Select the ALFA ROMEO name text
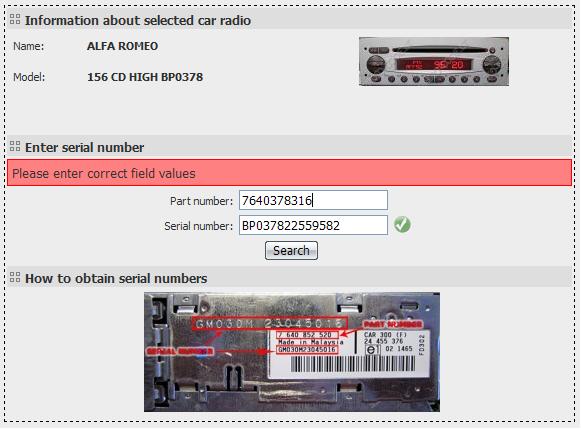 pos(122,46)
